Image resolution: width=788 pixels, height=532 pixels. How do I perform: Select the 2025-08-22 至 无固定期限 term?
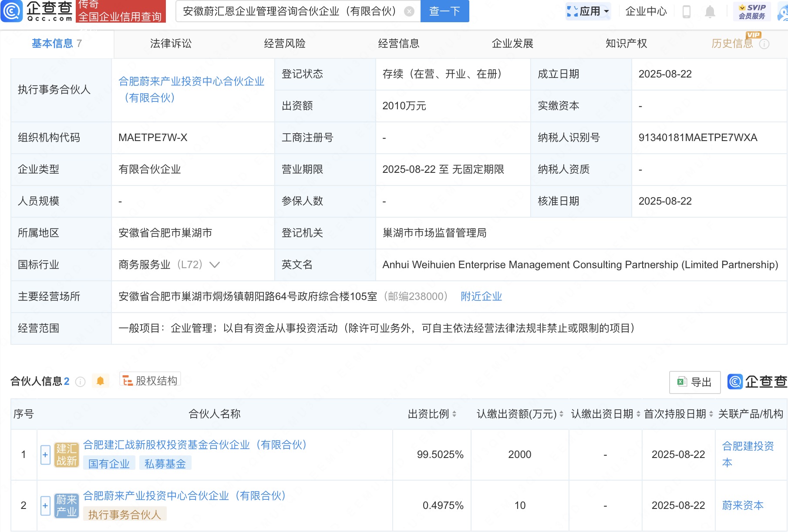tap(443, 169)
